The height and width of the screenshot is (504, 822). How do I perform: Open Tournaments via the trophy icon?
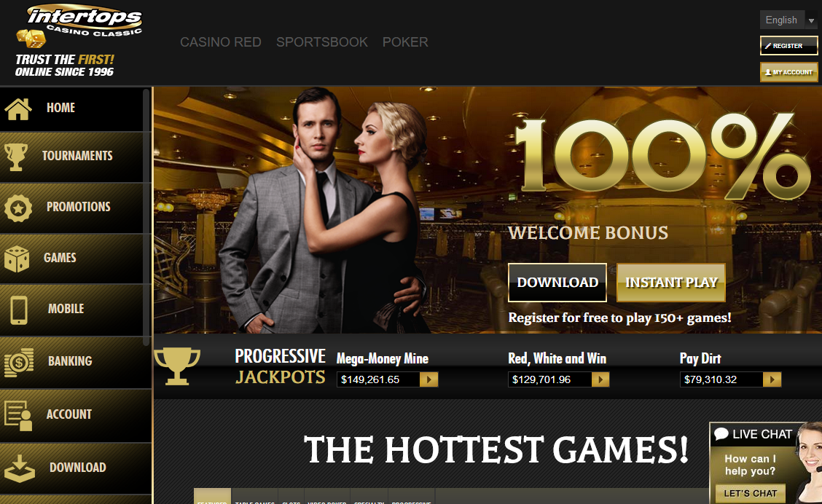click(x=16, y=157)
